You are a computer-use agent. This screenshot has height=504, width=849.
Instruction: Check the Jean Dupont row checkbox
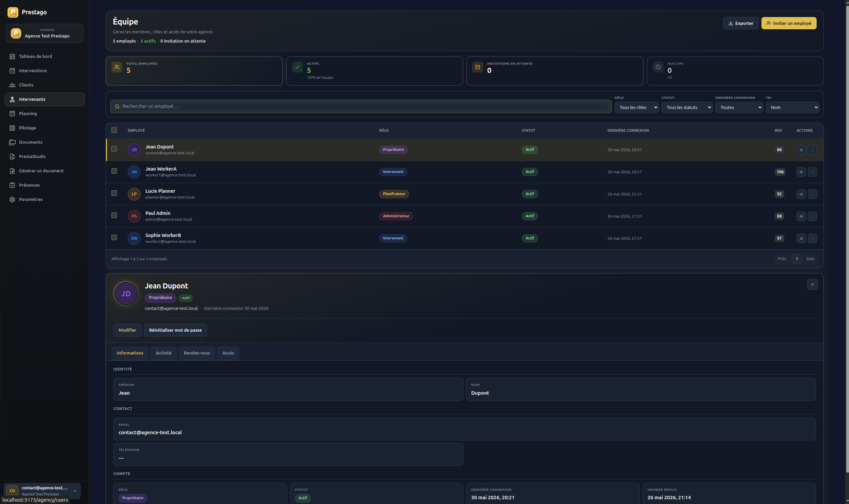(114, 149)
